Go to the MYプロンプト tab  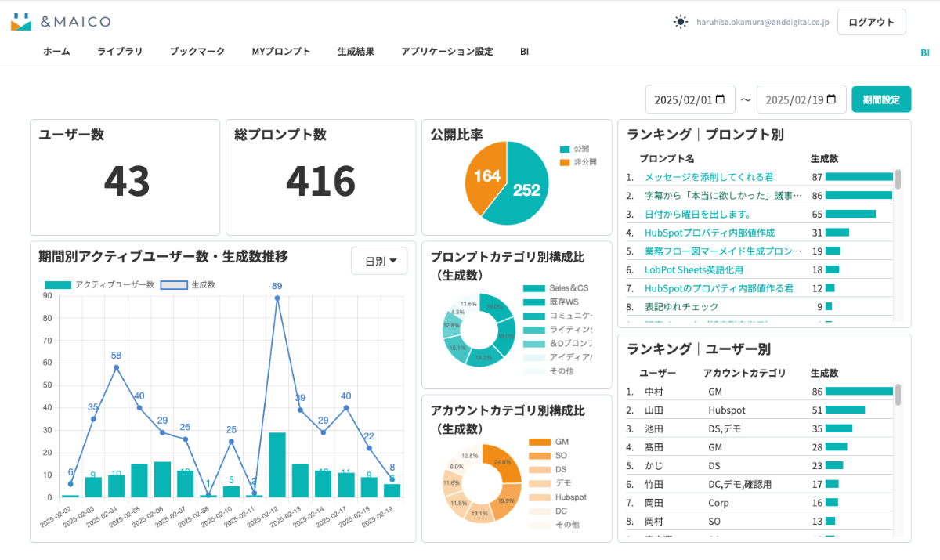pos(281,52)
